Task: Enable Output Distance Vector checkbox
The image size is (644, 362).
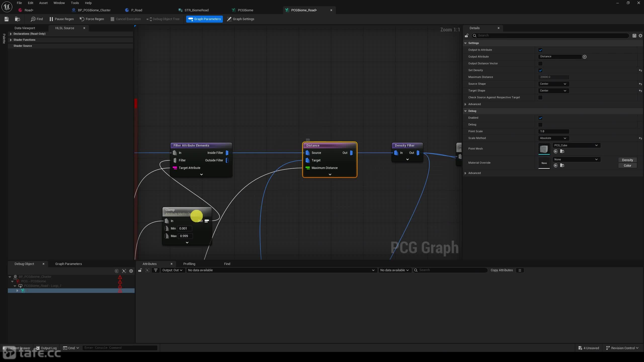Action: coord(540,64)
